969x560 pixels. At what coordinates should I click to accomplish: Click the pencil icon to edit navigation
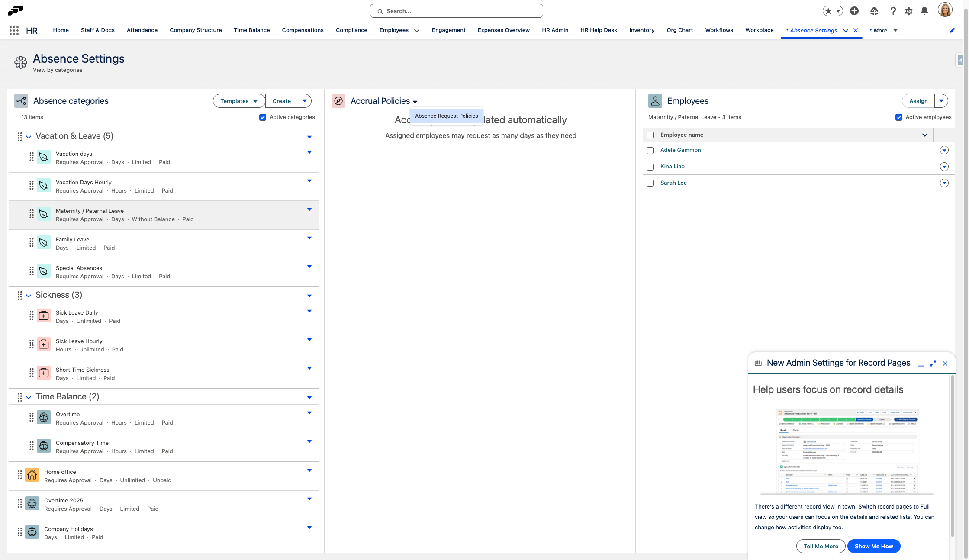(x=952, y=30)
